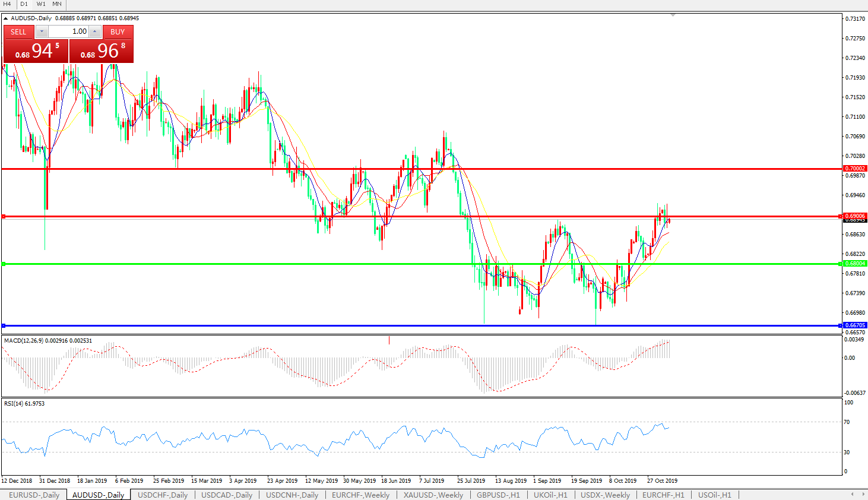
Task: Switch chart to W1 weekly timeframe
Action: click(x=41, y=4)
